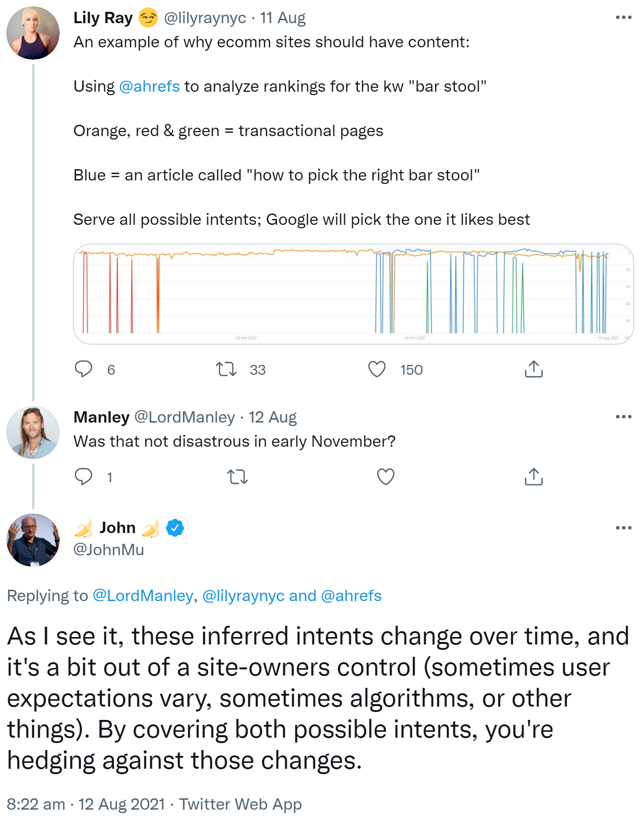View Lily Ray's profile picture
The width and height of the screenshot is (644, 821).
33,33
